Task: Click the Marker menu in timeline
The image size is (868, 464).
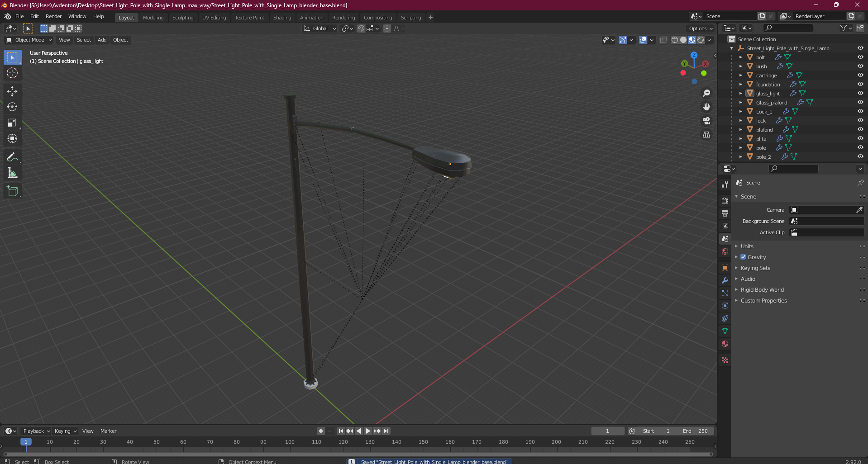Action: pyautogui.click(x=108, y=431)
